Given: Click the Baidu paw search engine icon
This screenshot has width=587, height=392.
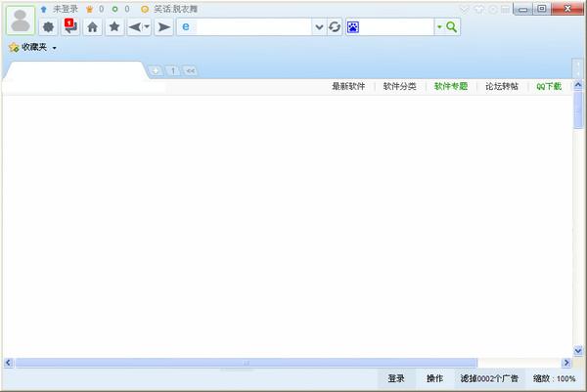Looking at the screenshot, I should click(352, 27).
